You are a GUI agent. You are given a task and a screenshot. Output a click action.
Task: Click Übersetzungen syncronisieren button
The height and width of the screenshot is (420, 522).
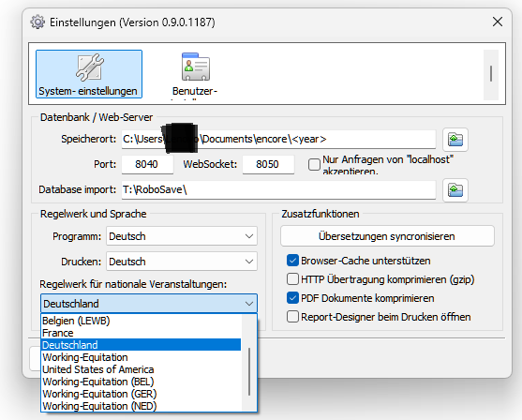pyautogui.click(x=387, y=236)
